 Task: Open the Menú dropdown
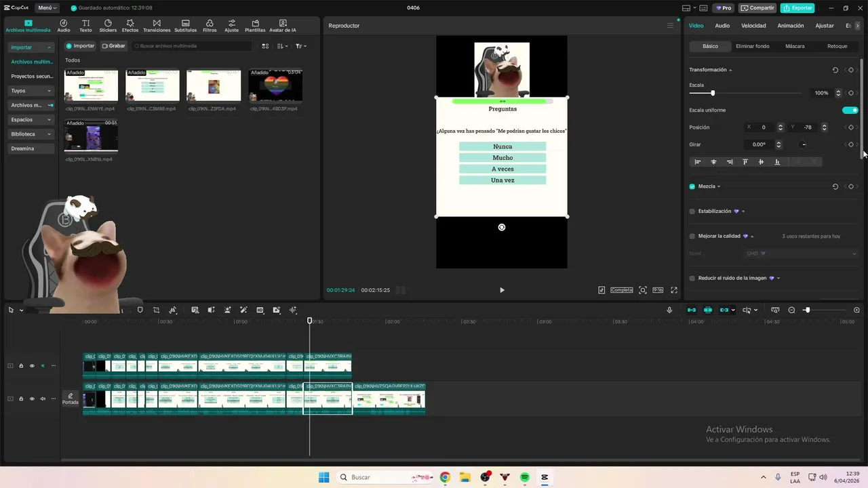[x=47, y=8]
